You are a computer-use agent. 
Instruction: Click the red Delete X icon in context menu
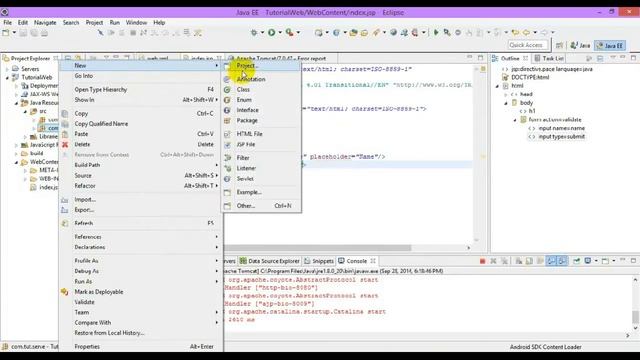click(65, 144)
